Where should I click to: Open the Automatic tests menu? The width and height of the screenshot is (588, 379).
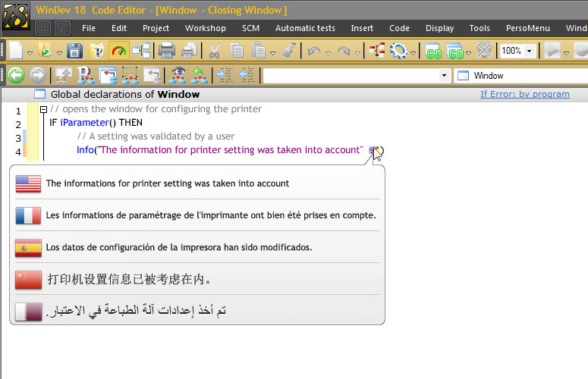point(305,28)
